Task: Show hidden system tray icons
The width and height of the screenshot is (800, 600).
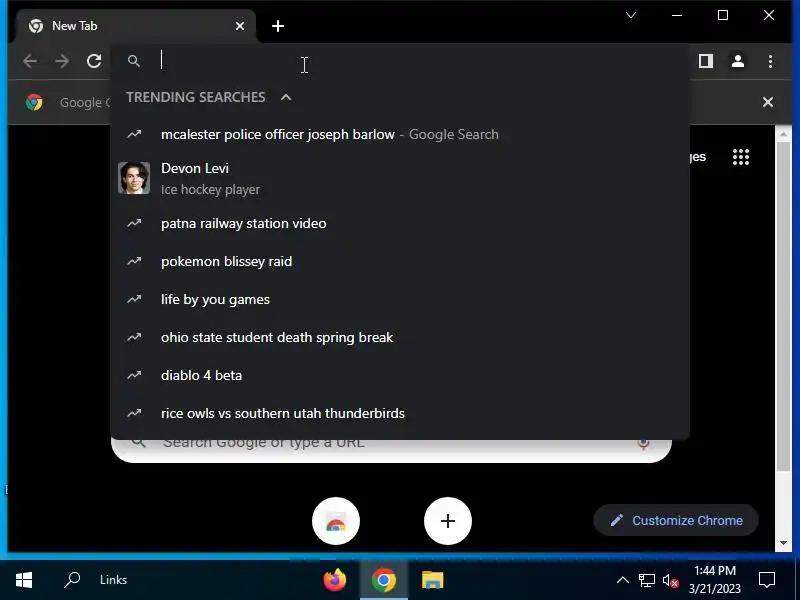Action: pos(622,580)
